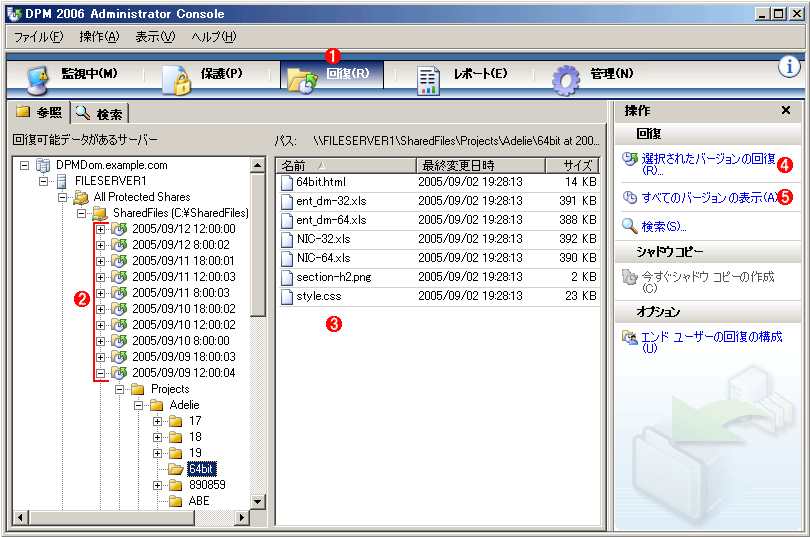Open the 表示(V) menu
Viewport: 810px width, 537px height.
155,37
